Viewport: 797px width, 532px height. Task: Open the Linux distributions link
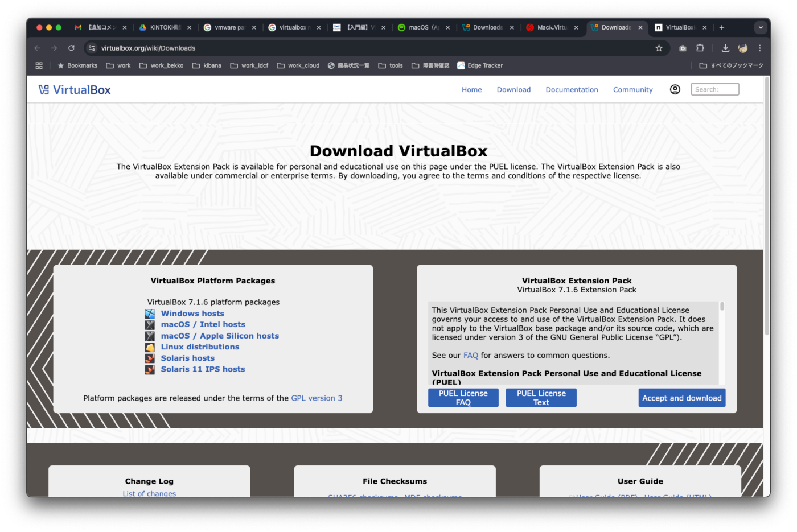tap(200, 347)
